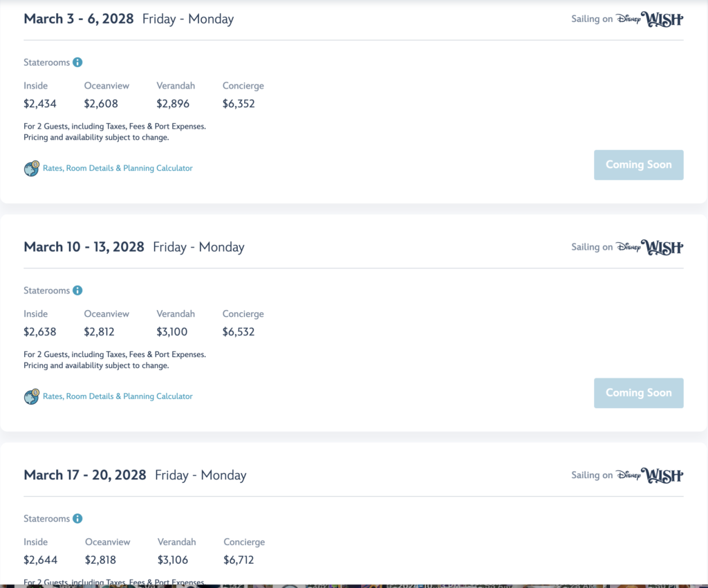
Task: Open Rates, Room Details link for March 3-6
Action: (x=118, y=168)
